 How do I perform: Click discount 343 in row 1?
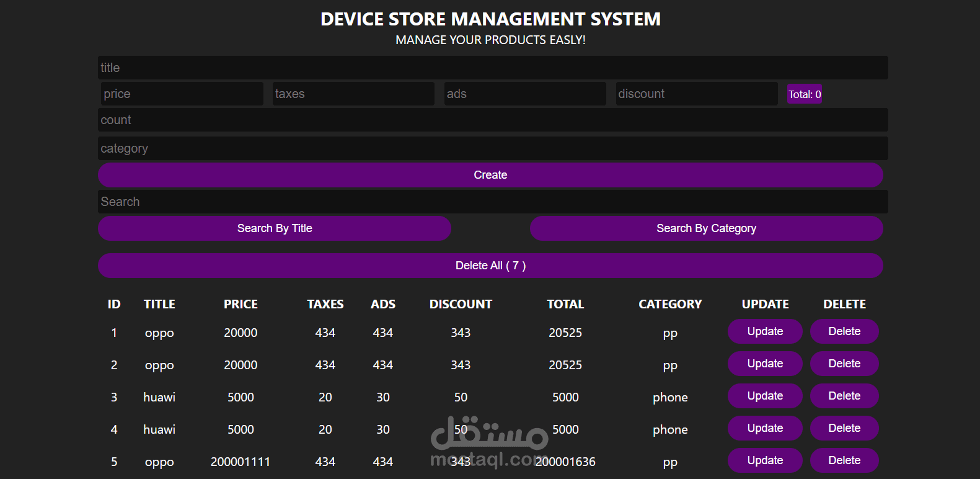(461, 333)
